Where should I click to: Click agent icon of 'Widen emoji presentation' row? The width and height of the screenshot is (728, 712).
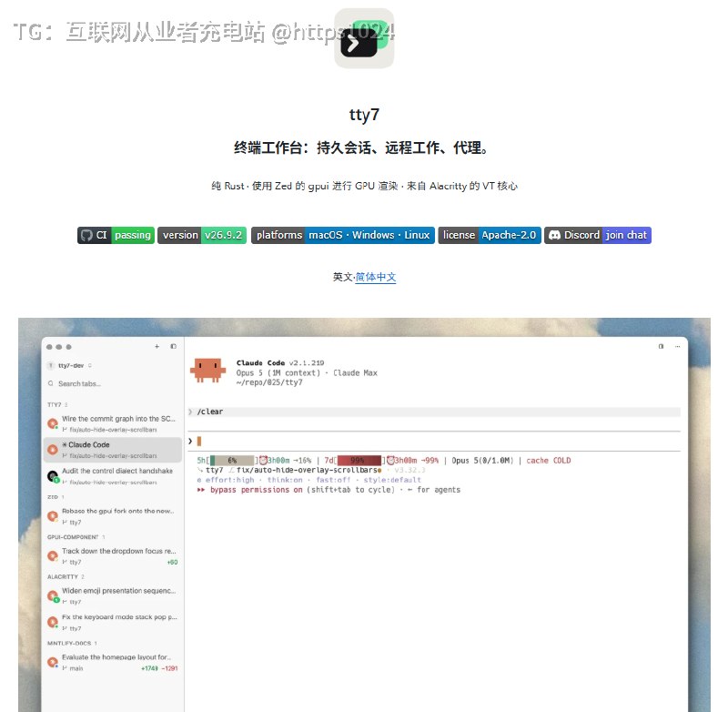coord(53,595)
